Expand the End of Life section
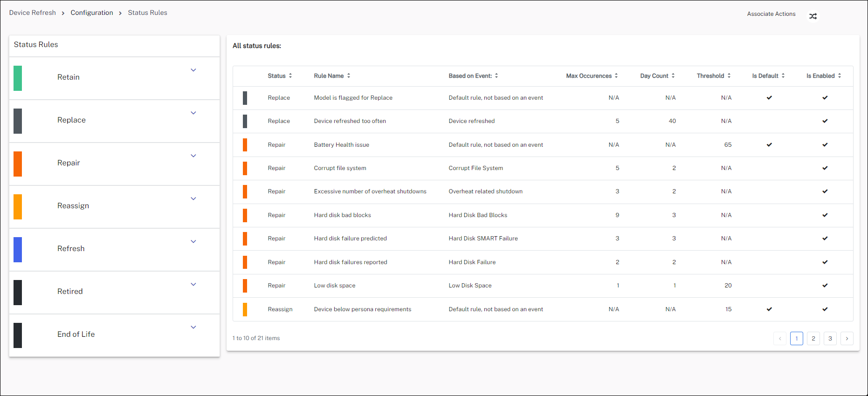Screen dimensions: 868x396 tap(193, 328)
